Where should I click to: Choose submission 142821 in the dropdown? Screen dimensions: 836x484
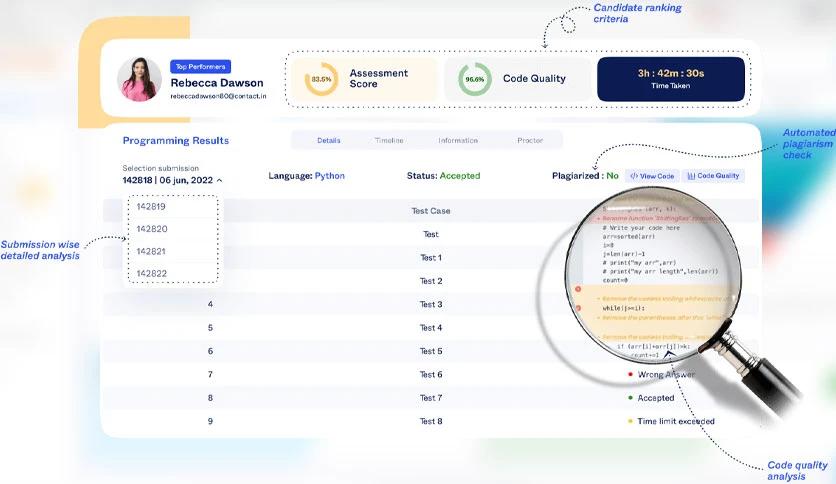coord(151,251)
